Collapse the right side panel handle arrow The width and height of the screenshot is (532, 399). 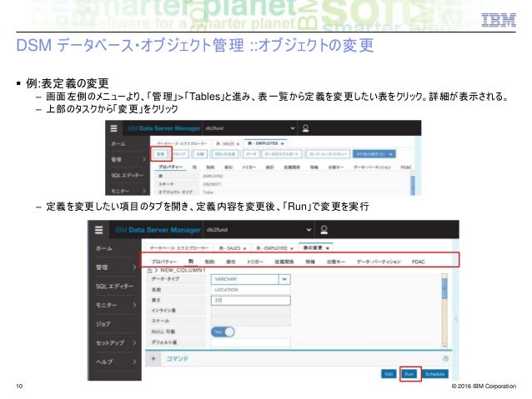tap(456, 319)
